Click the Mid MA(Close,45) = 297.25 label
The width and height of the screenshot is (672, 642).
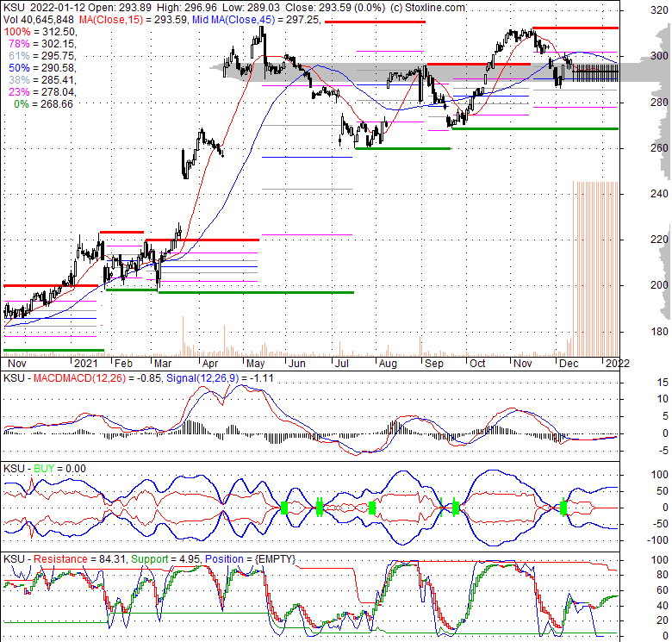coord(256,20)
